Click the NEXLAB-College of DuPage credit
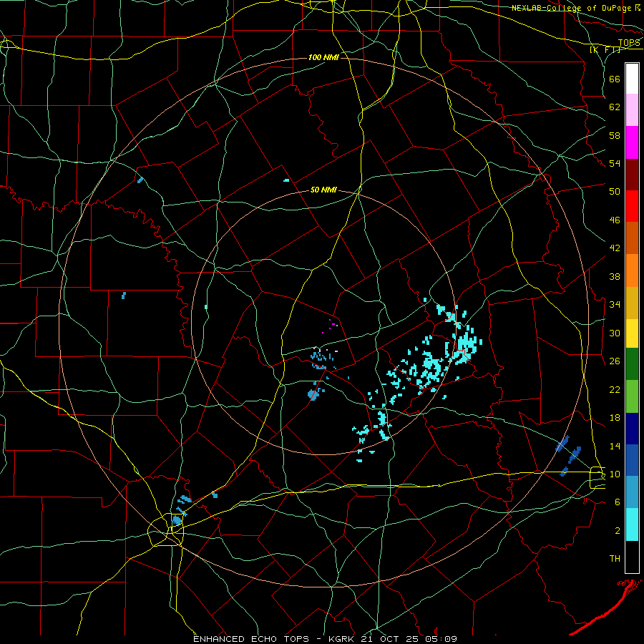The width and height of the screenshot is (644, 644). click(573, 8)
